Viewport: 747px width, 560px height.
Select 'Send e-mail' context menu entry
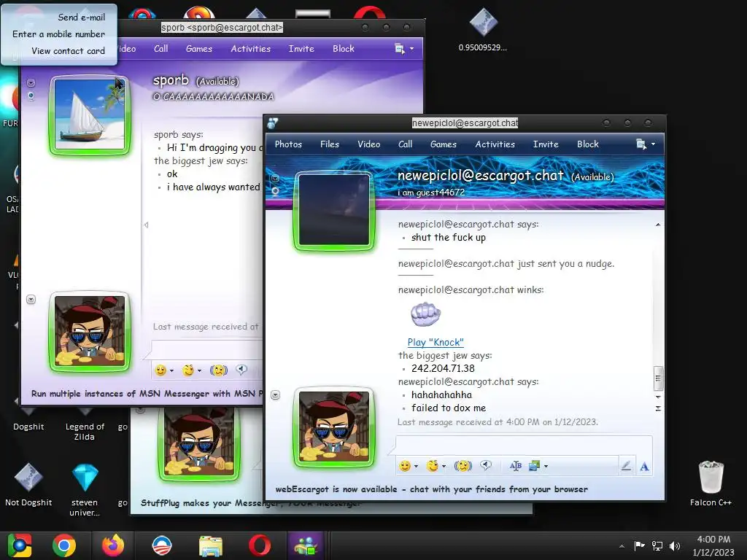(82, 17)
